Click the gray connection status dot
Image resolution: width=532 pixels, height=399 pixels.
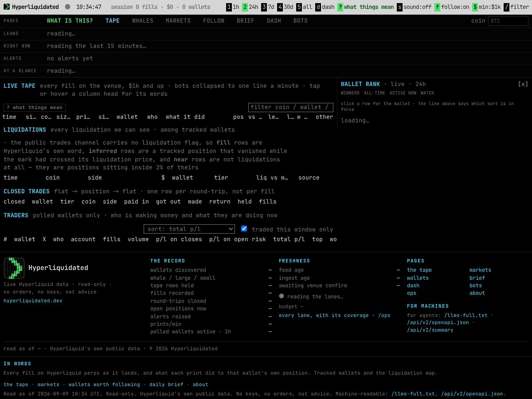point(67,7)
